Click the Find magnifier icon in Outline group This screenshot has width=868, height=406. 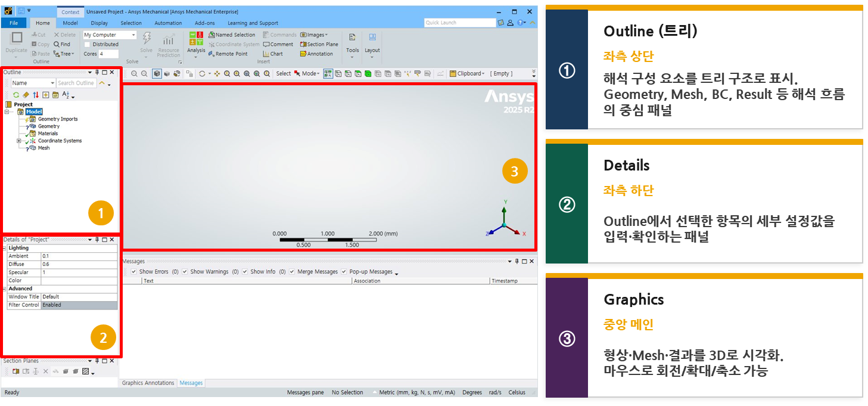(x=57, y=44)
